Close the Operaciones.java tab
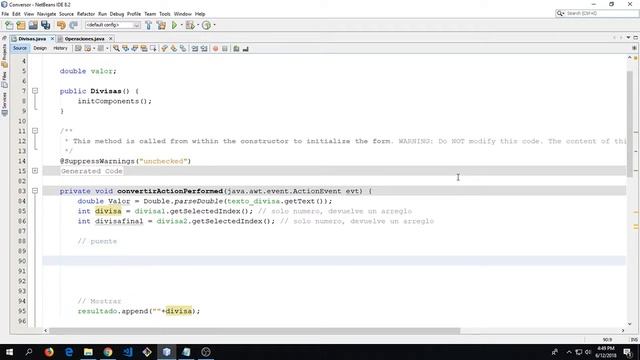 click(x=111, y=39)
